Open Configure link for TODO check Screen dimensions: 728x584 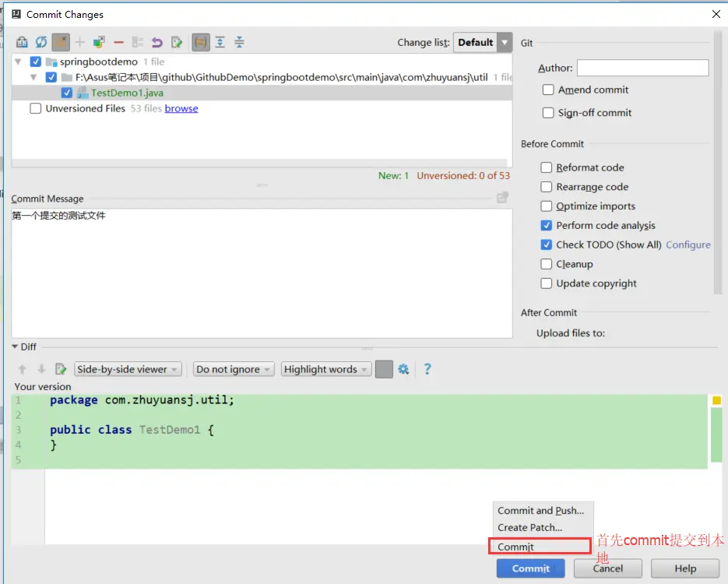coord(688,245)
